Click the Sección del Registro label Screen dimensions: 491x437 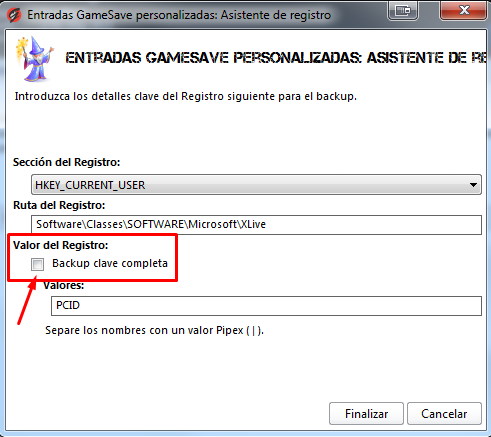click(66, 162)
